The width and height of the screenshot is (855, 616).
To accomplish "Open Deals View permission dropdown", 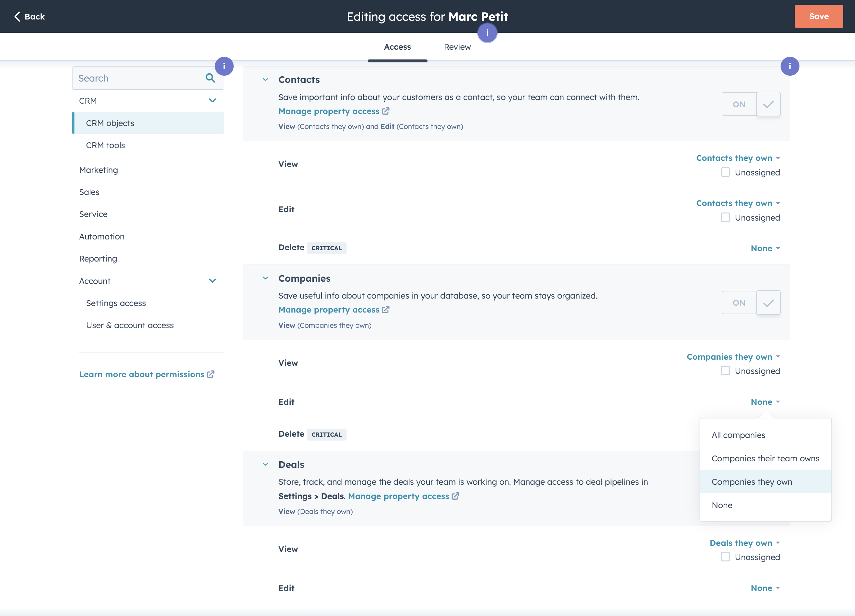I will click(x=744, y=543).
